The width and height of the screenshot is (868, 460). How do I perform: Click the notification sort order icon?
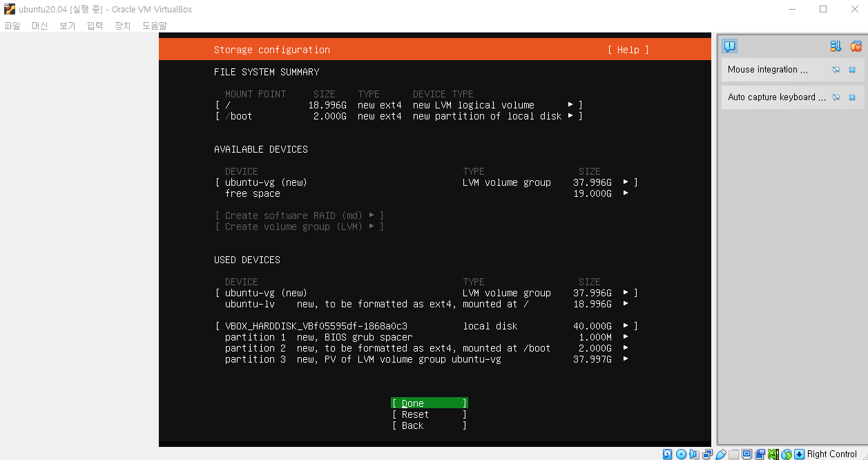pyautogui.click(x=836, y=46)
